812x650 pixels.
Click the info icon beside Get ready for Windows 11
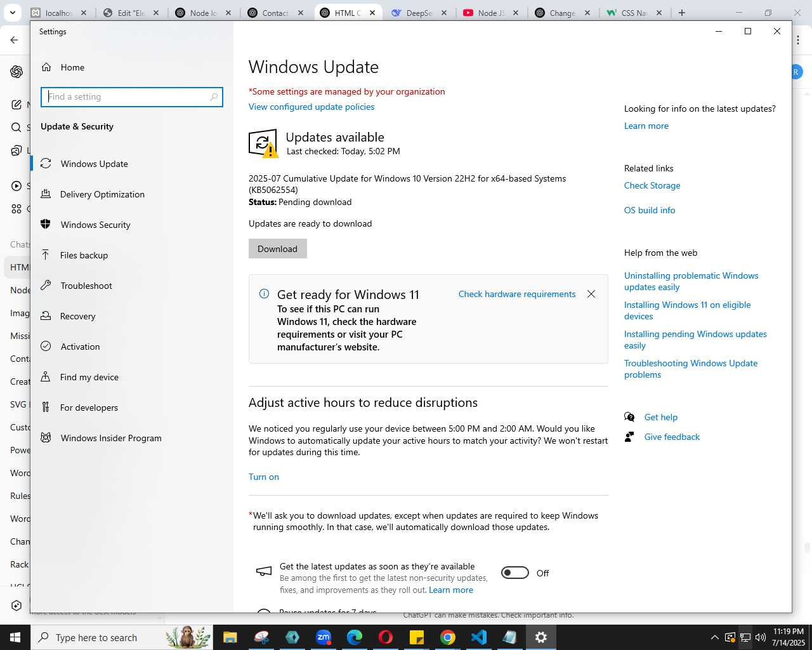(264, 293)
